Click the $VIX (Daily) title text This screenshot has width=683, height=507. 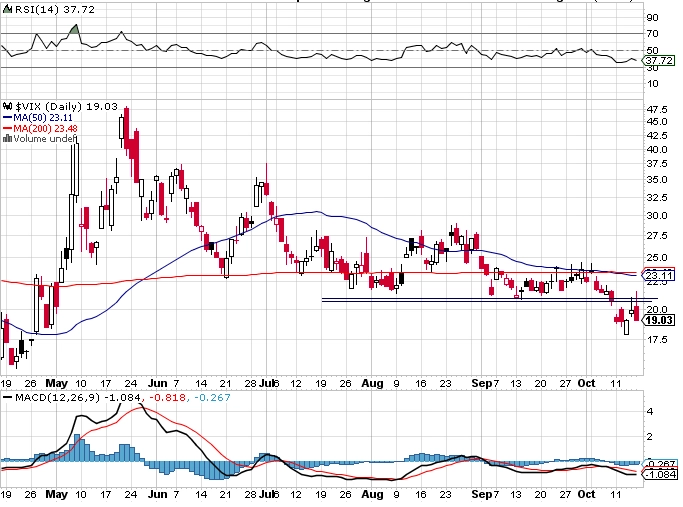tap(48, 107)
